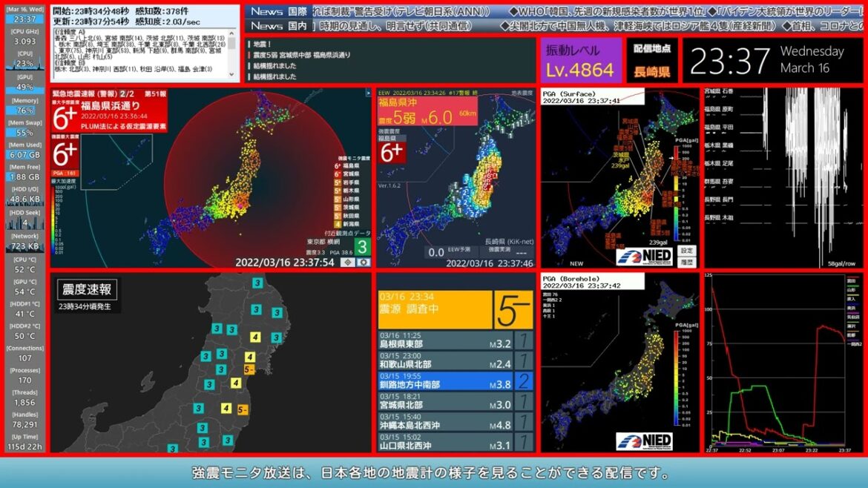
Task: Click the NIED logo on the PGA Surface map
Action: (642, 256)
